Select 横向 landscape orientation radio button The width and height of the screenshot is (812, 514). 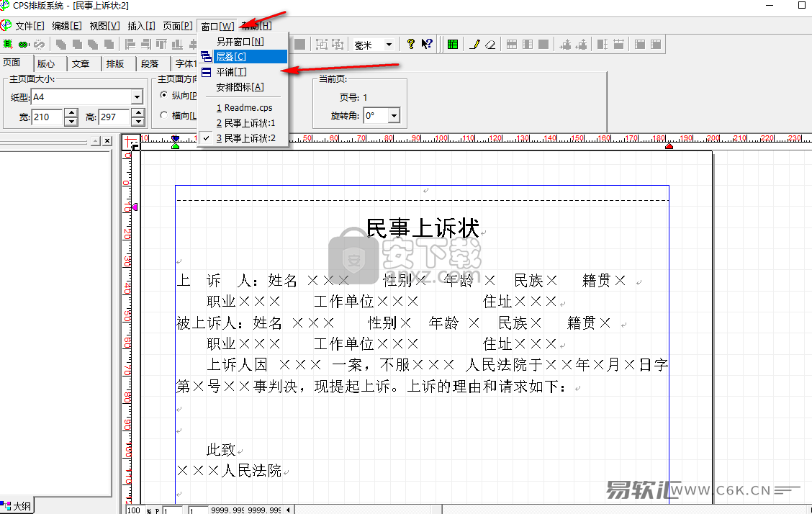click(x=163, y=115)
